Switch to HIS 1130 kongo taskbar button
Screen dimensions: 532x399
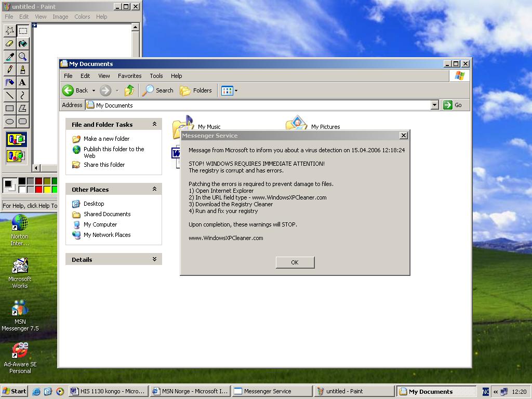(109, 392)
